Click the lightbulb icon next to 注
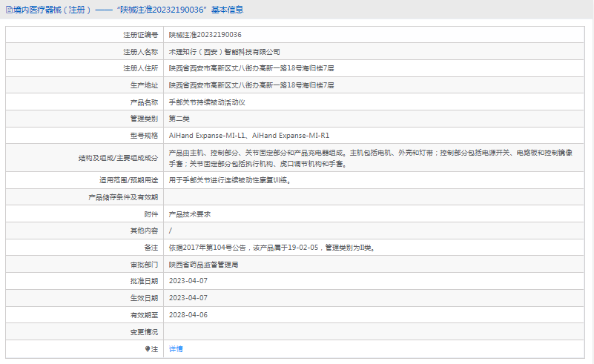This screenshot has height=364, width=594. click(148, 349)
